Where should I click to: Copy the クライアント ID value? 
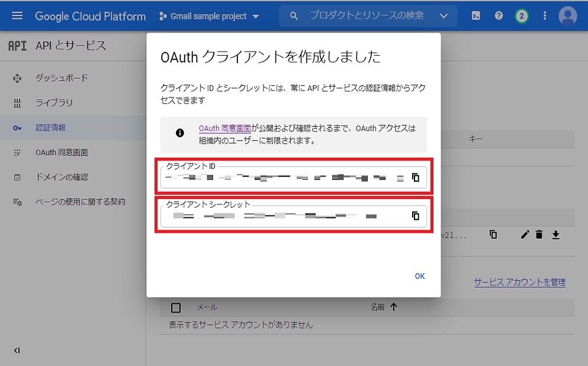(415, 177)
